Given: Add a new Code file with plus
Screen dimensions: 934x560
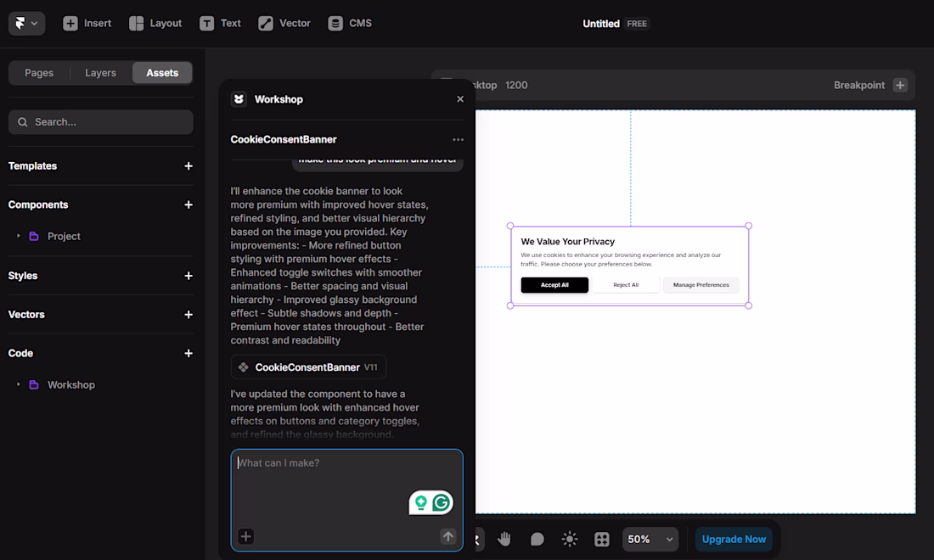Looking at the screenshot, I should point(188,354).
